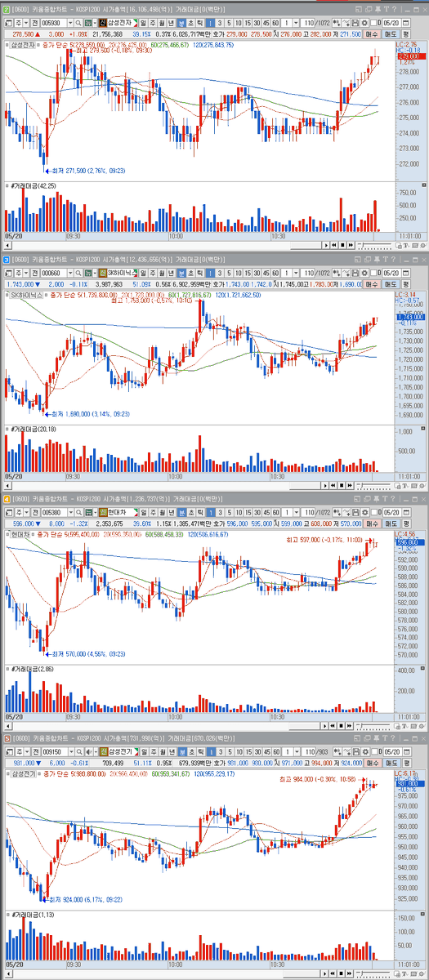Screen dimensions: 429x980
Task: Click the numbered window icon of the 현대차 chart
Action: click(6, 497)
